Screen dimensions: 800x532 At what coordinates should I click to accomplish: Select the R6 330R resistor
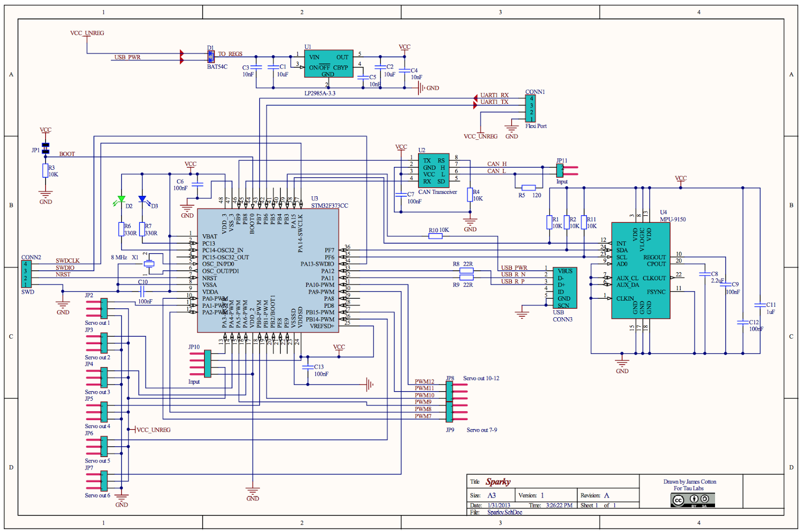[x=121, y=229]
